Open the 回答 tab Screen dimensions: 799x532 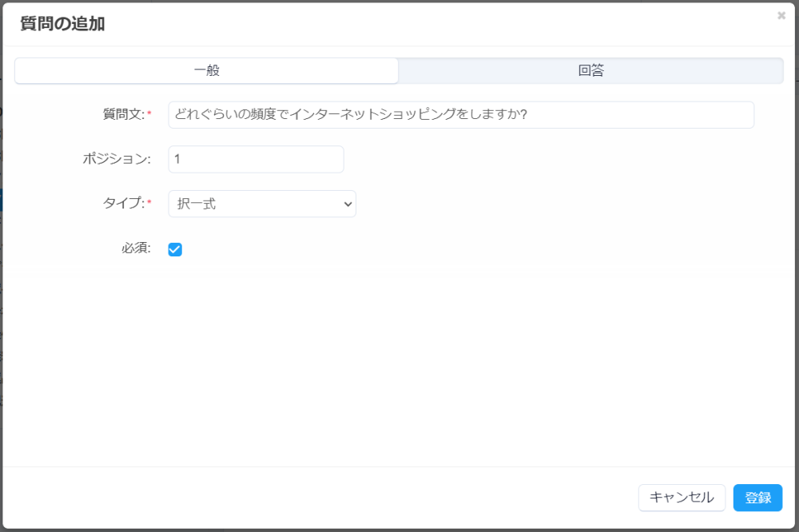tap(590, 70)
